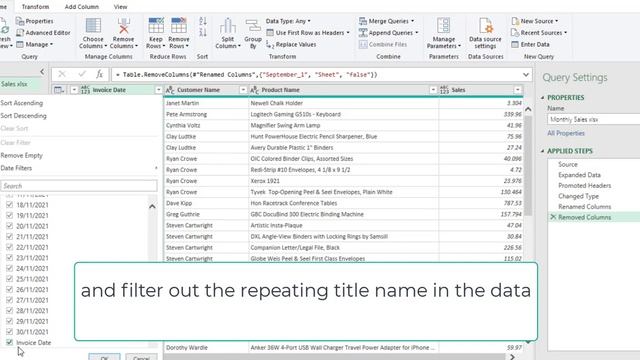
Task: Open the Data Type: Any dropdown
Action: coord(288,21)
